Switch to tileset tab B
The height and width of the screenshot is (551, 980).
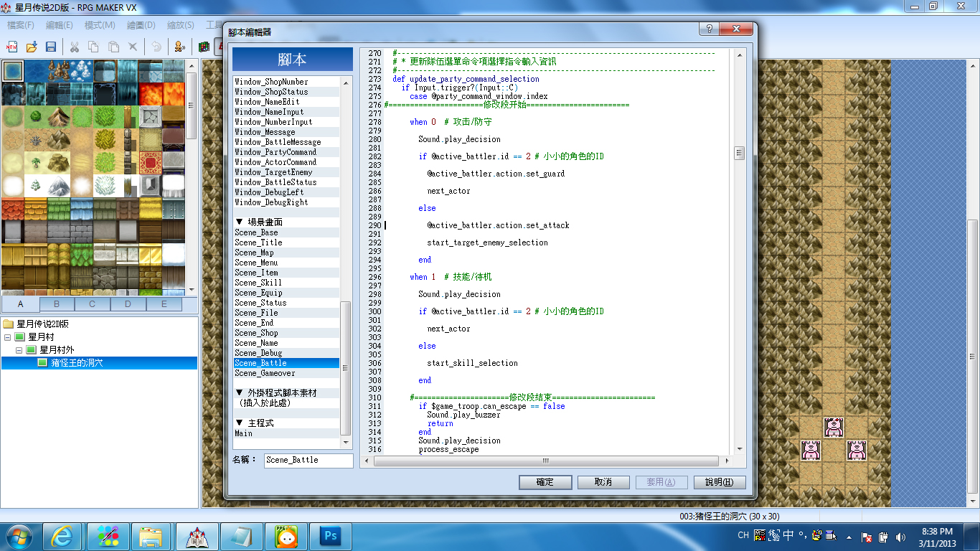(57, 304)
